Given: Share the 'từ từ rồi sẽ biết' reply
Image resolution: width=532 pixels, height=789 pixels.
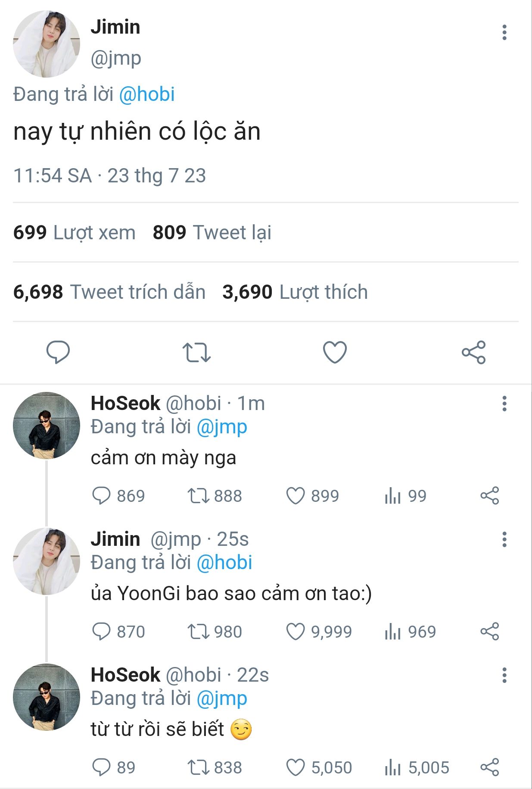Looking at the screenshot, I should [x=489, y=767].
